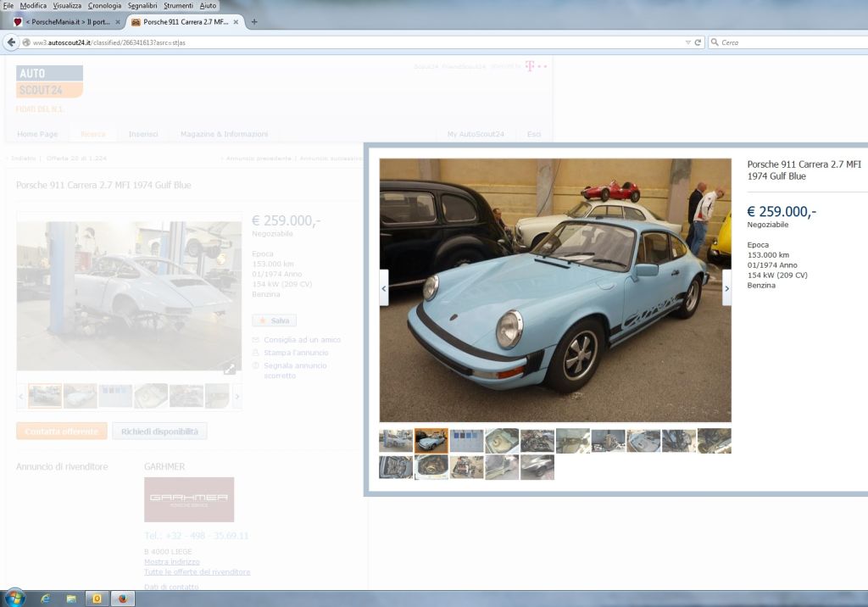
Task: Click the star icon on Salva button
Action: point(263,320)
